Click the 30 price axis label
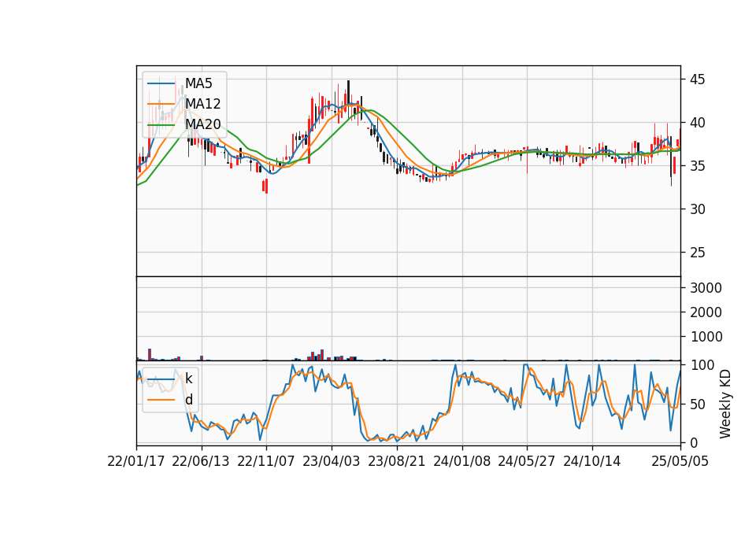The image size is (756, 543). [698, 209]
